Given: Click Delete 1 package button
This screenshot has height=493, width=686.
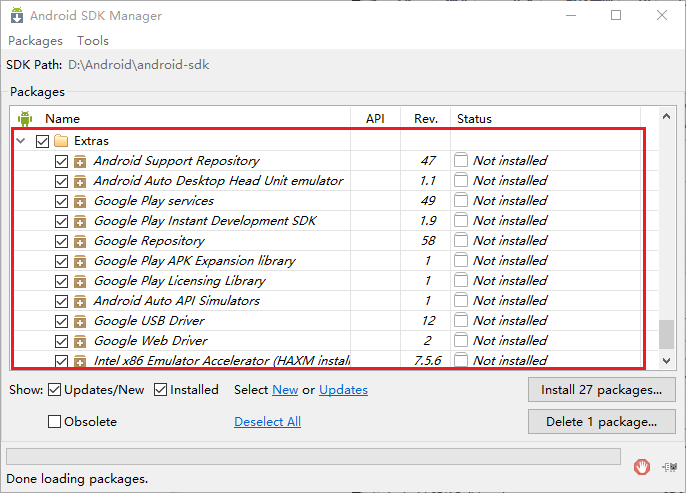Looking at the screenshot, I should click(x=602, y=422).
